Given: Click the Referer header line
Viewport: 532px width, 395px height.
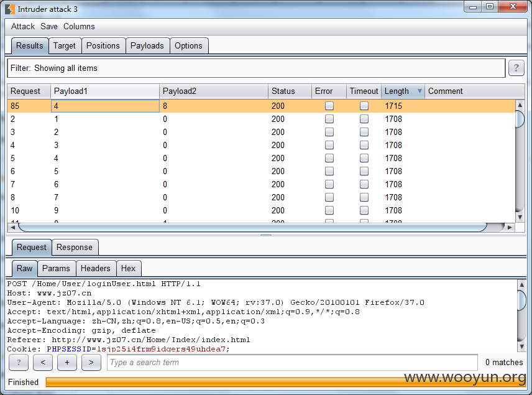Looking at the screenshot, I should pyautogui.click(x=129, y=340).
